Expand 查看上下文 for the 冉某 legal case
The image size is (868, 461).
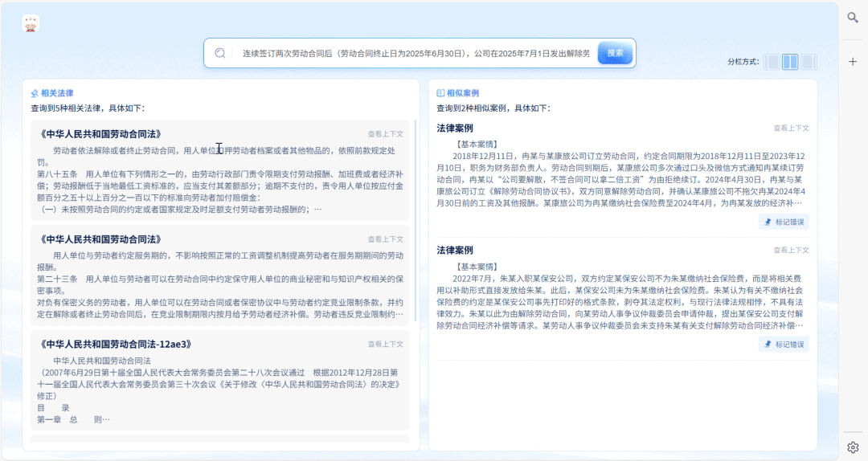(791, 128)
